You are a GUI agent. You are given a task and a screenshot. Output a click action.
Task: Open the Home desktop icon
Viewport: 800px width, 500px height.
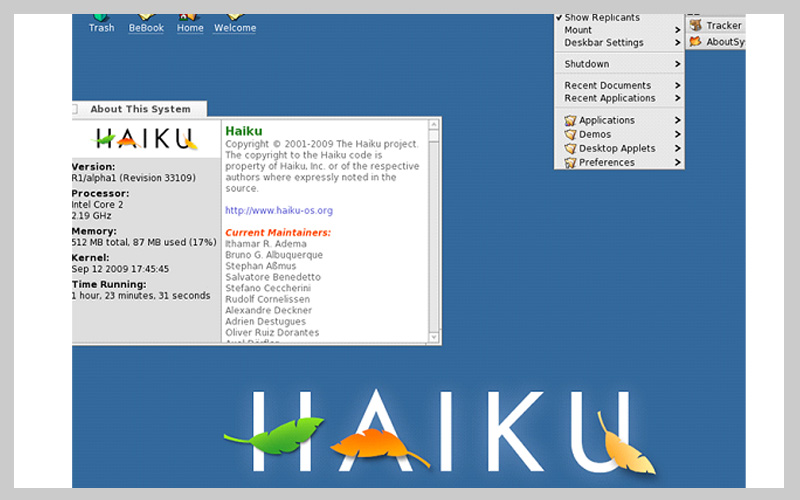tap(190, 24)
